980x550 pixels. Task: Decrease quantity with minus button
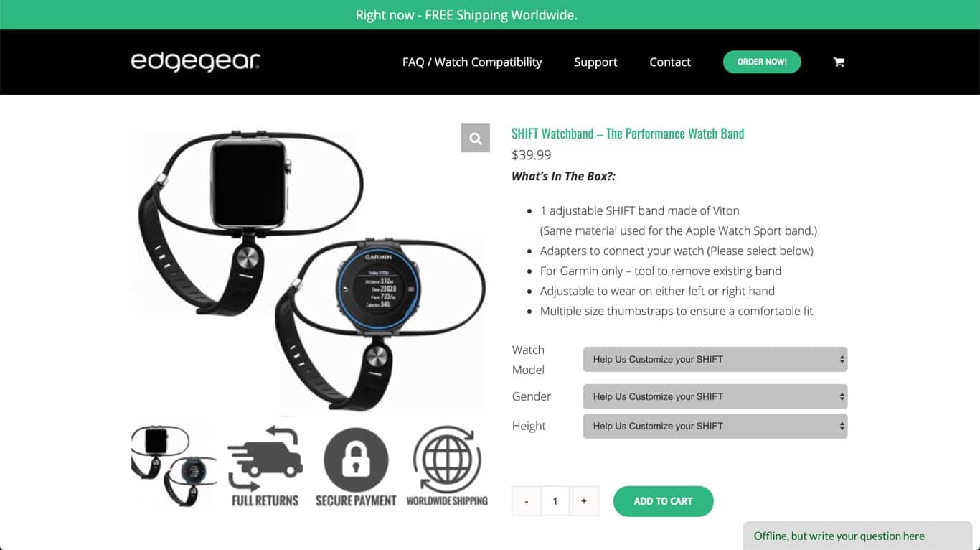[527, 501]
